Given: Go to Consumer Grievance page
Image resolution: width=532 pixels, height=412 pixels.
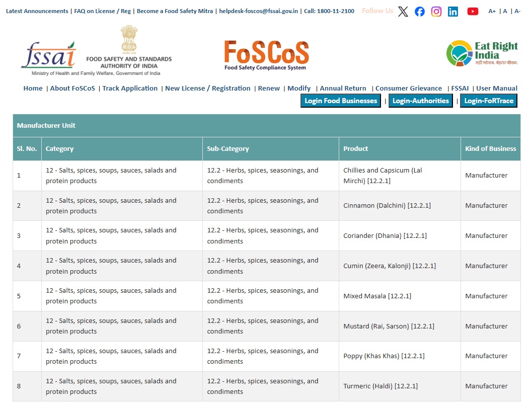Looking at the screenshot, I should coord(408,89).
